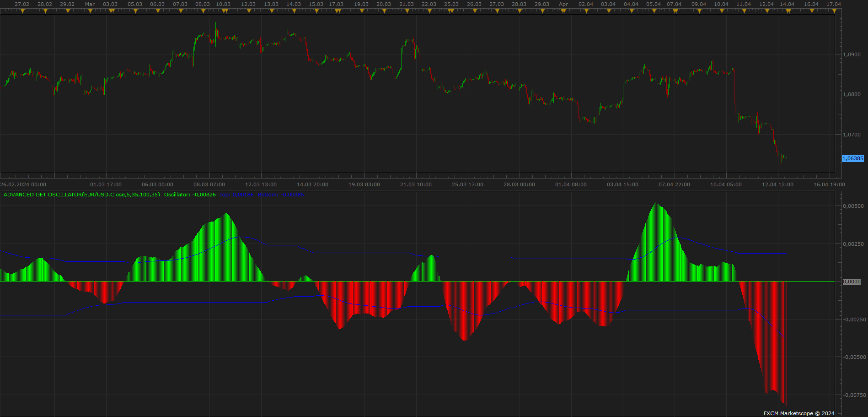Click the yellow day marker below 02.04
Screen dimensions: 868x417
pyautogui.click(x=586, y=11)
